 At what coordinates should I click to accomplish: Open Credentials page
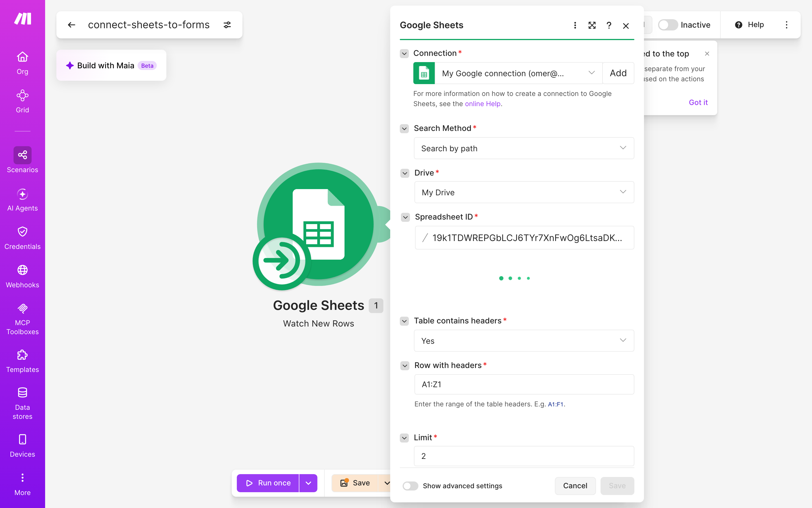pos(23,238)
